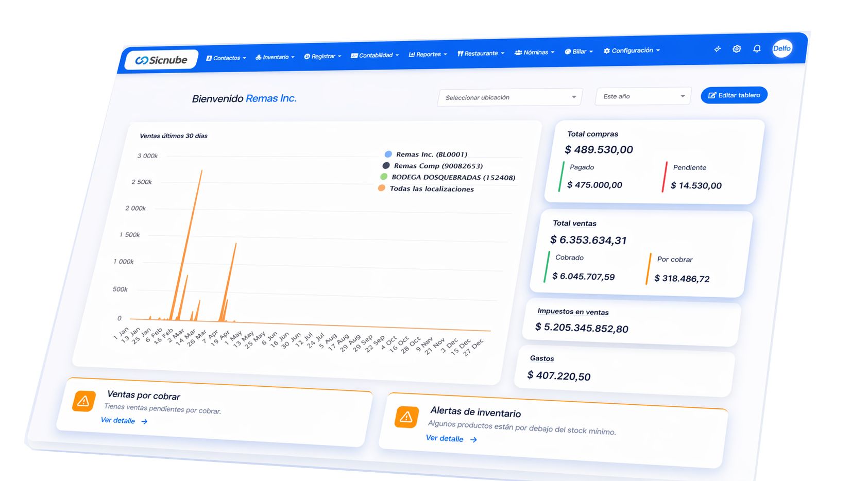Open the Configuración dropdown
Image resolution: width=868 pixels, height=481 pixels.
click(631, 50)
